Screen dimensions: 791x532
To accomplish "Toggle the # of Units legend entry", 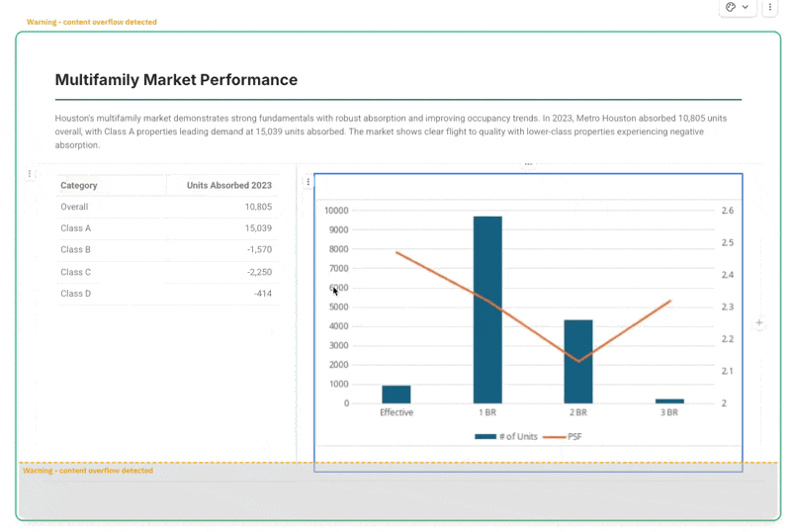I will click(506, 436).
